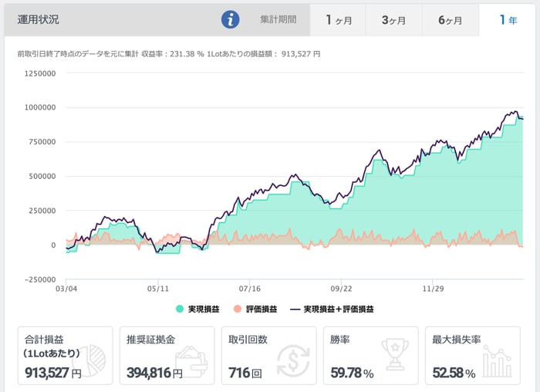
Task: Toggle 評価損益 series in chart legend
Action: click(258, 309)
